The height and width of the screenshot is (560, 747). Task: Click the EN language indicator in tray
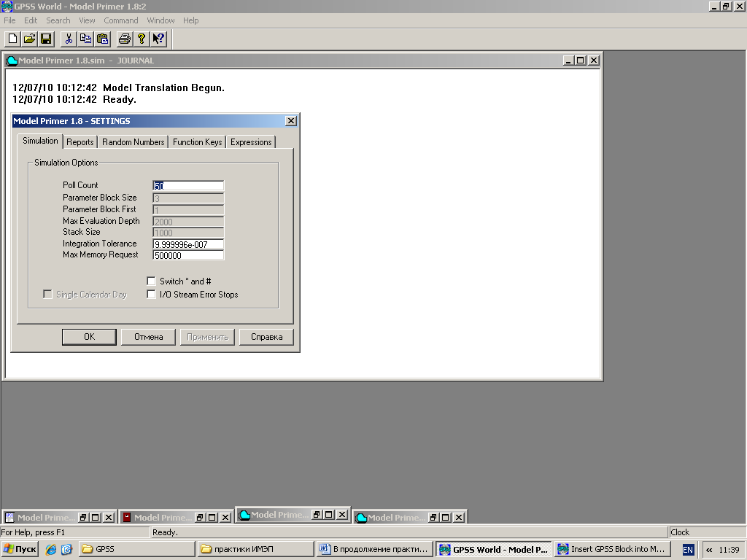point(688,550)
